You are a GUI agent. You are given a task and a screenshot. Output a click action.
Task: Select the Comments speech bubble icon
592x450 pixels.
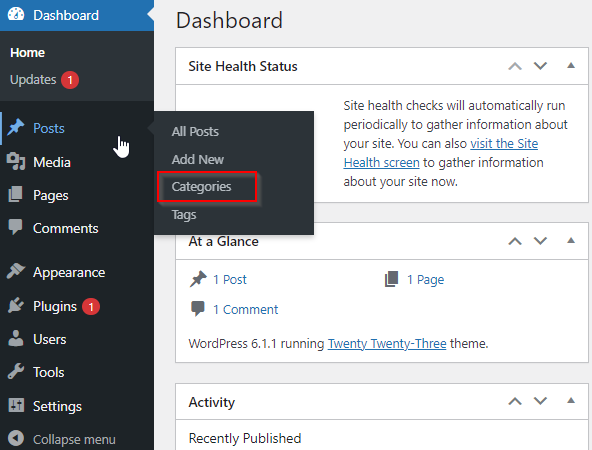(x=16, y=227)
